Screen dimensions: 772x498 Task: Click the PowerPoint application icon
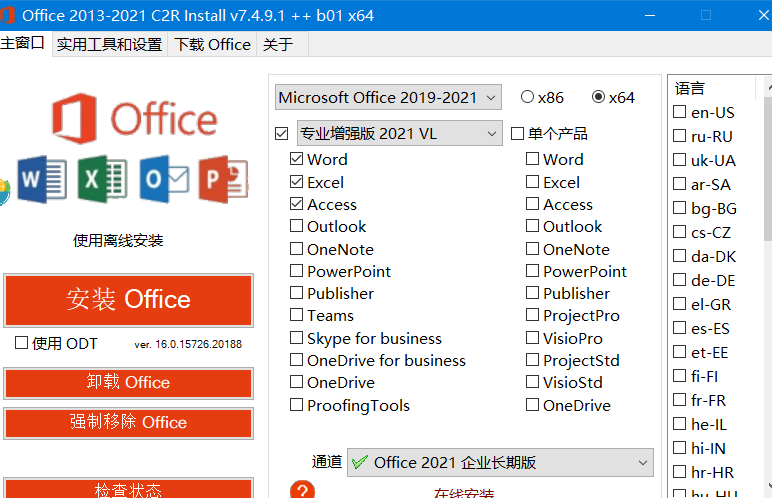pos(224,179)
